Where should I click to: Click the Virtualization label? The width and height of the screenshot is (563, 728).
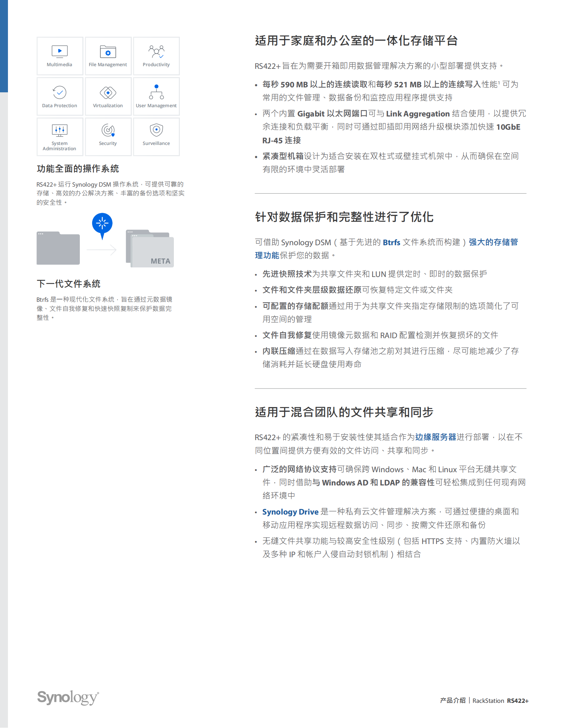[108, 106]
